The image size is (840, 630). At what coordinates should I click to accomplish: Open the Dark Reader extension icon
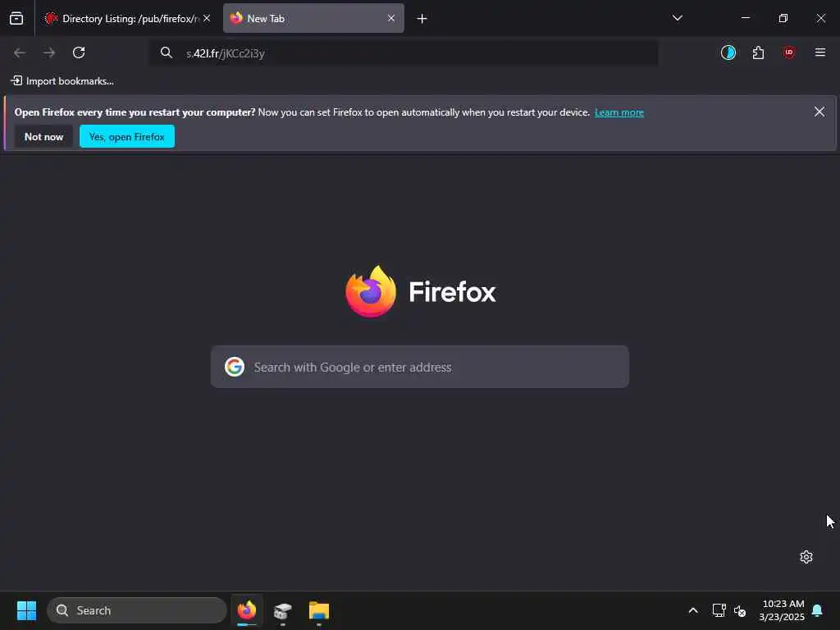tap(728, 52)
